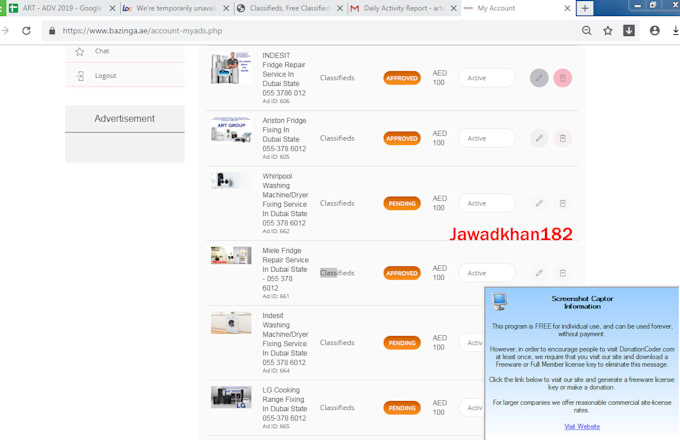Open a new browser tab
Screen dimensions: 680x440
(x=585, y=8)
